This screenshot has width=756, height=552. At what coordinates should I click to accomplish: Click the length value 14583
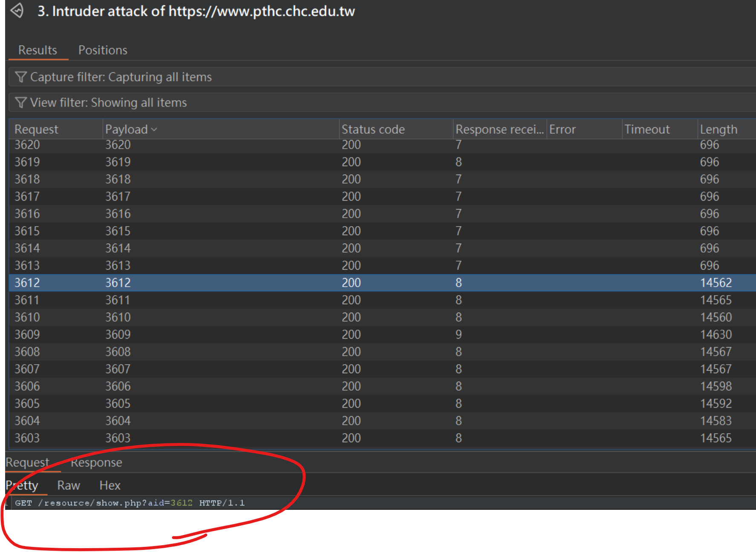pyautogui.click(x=716, y=421)
